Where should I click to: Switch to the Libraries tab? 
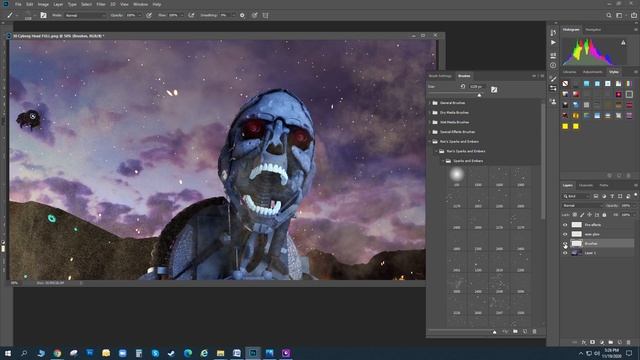570,72
